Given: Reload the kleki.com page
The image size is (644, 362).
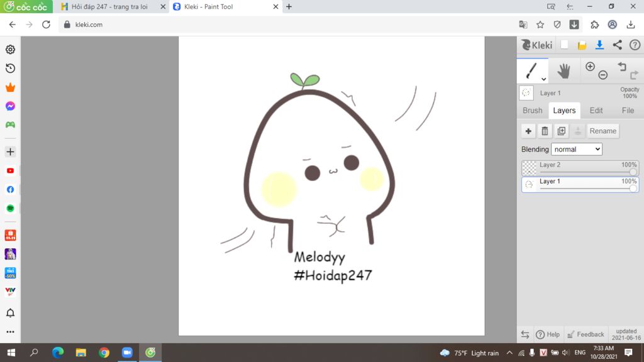Looking at the screenshot, I should tap(46, 25).
